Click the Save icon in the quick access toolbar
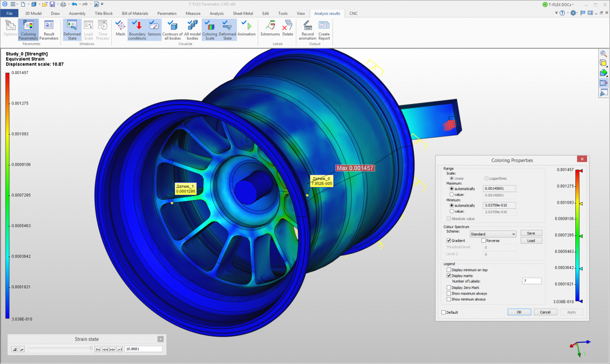The image size is (610, 364). point(52,4)
